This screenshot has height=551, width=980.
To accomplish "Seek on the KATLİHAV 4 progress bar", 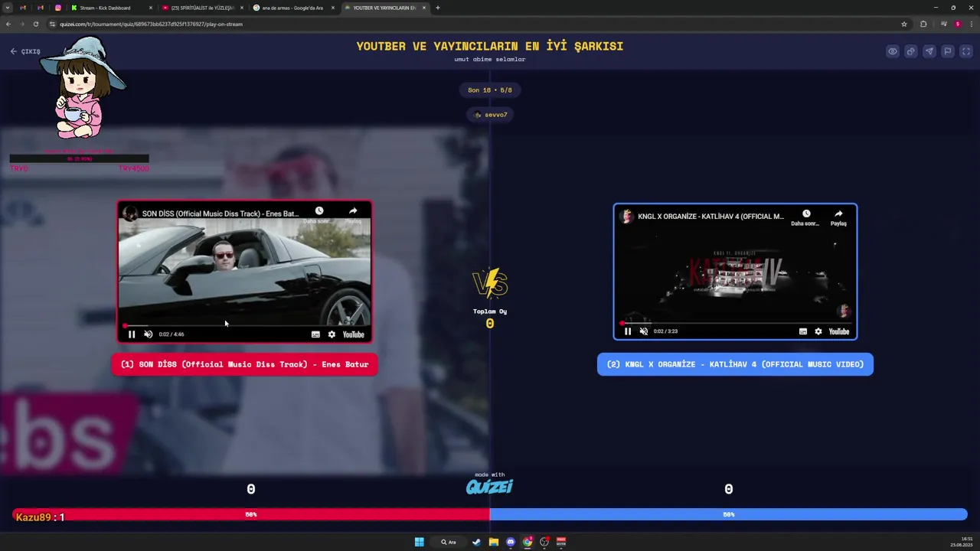I will (x=735, y=323).
